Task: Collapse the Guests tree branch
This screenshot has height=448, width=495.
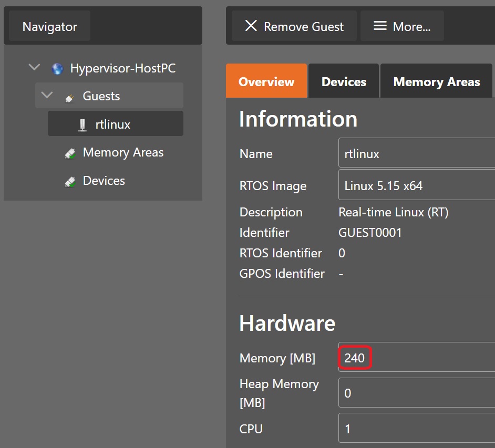Action: pos(47,96)
